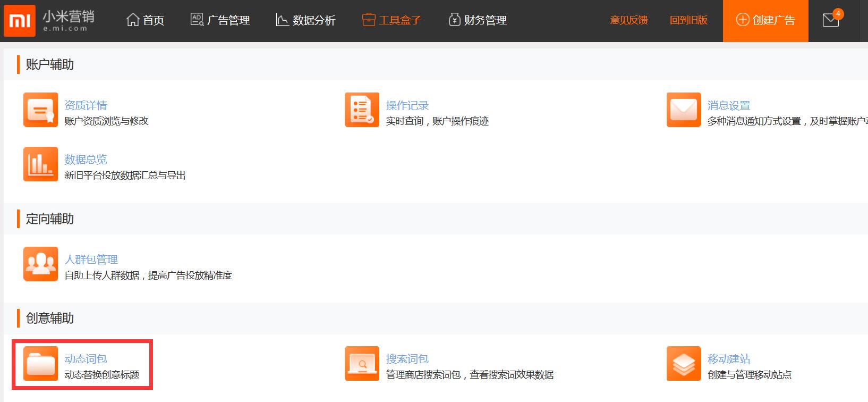The image size is (868, 402).
Task: Click the 意见反馈 link
Action: tap(629, 20)
